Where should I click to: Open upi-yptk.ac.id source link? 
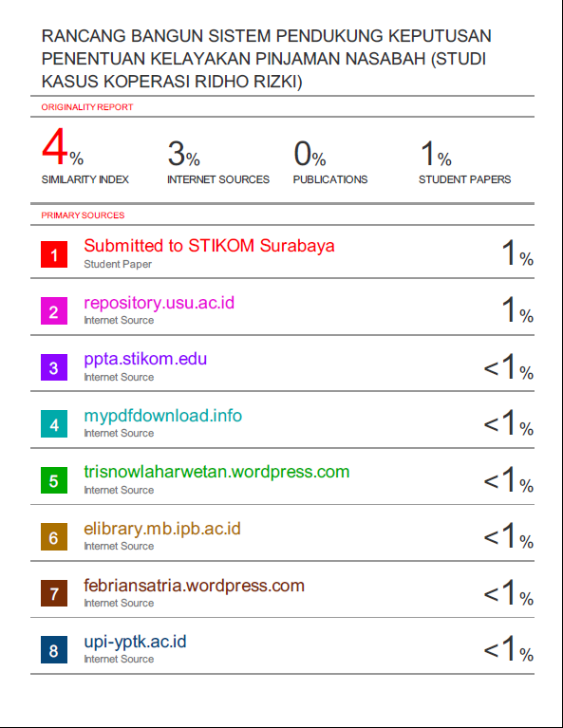click(135, 643)
